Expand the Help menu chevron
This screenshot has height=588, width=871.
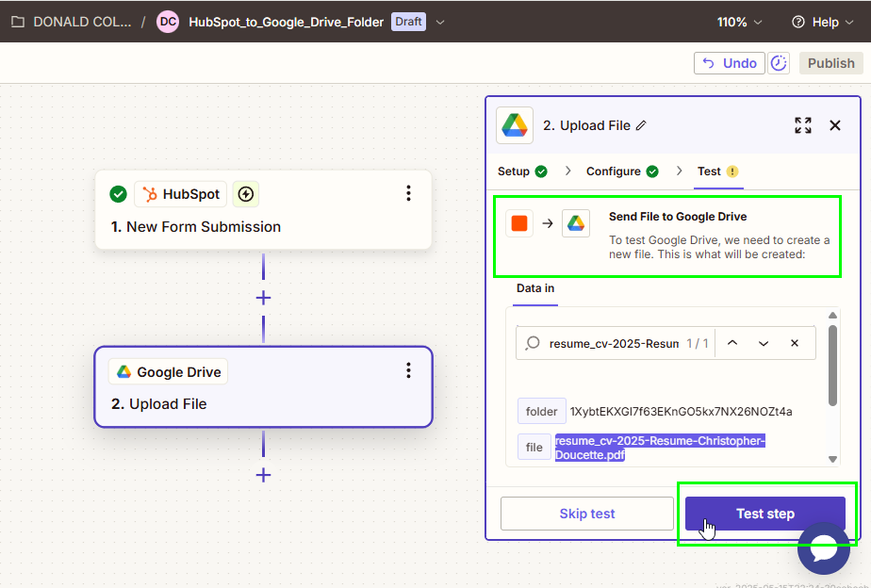849,23
